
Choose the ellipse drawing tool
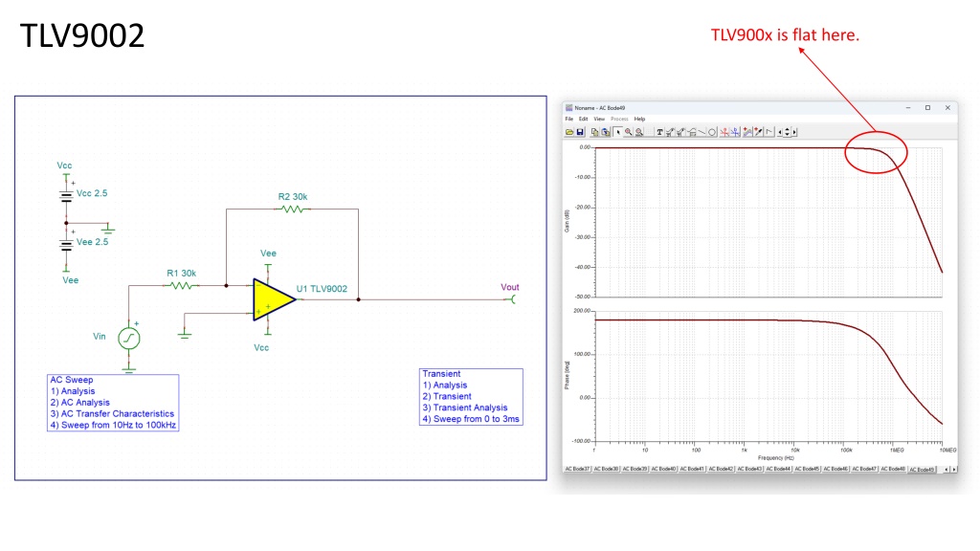[712, 132]
